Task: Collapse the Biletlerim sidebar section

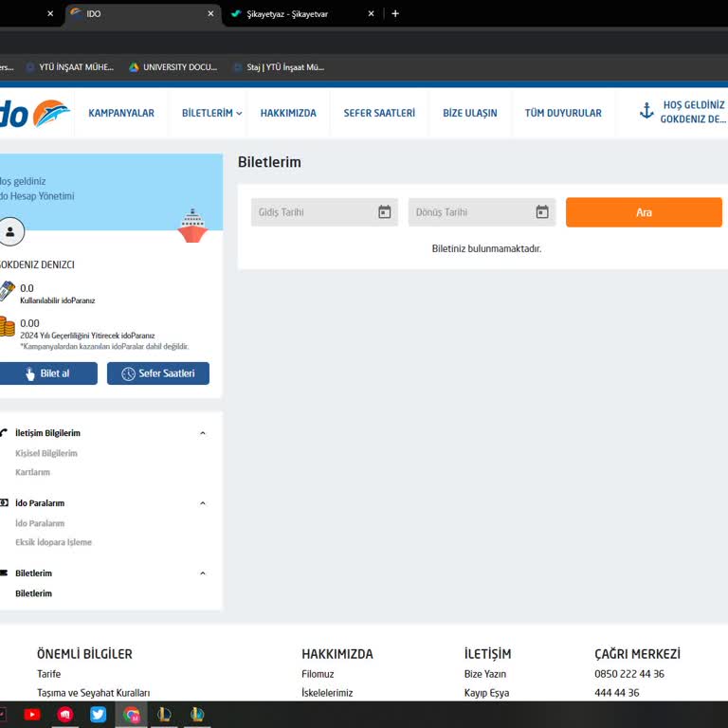Action: point(203,573)
